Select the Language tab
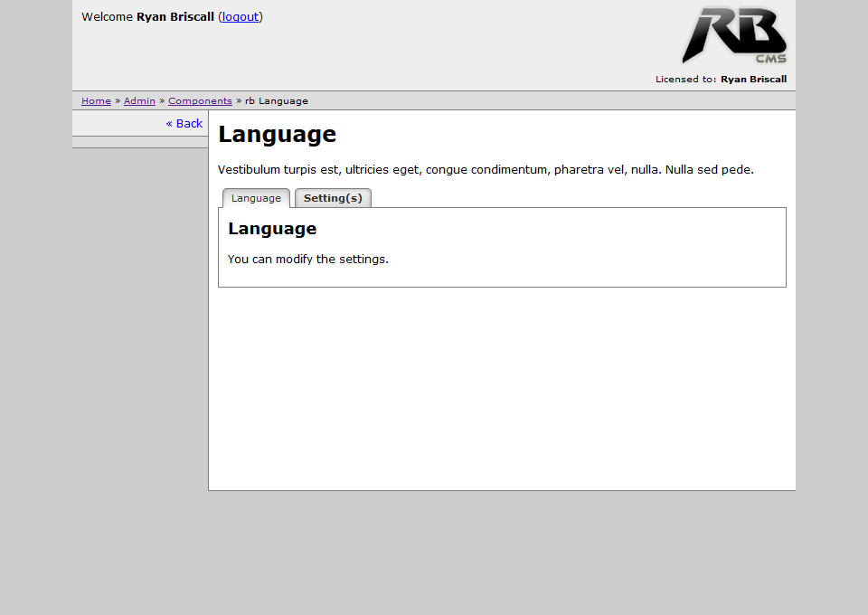This screenshot has width=868, height=615. click(x=256, y=198)
